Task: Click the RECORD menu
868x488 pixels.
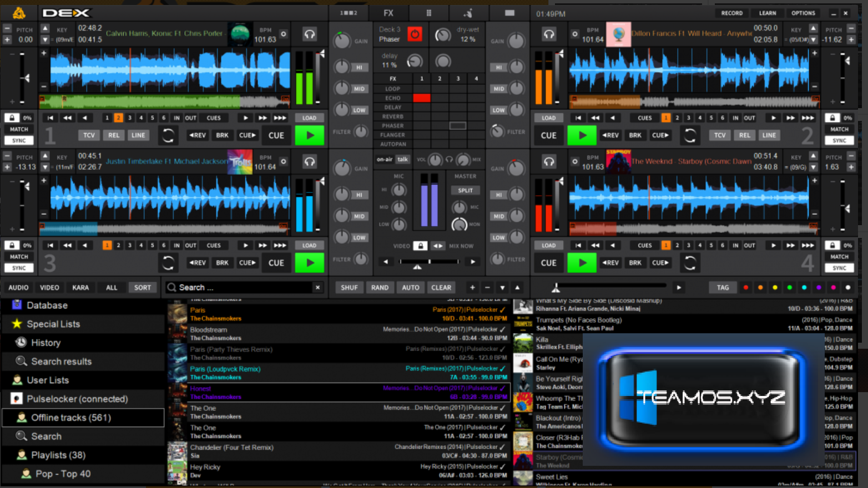Action: click(731, 13)
